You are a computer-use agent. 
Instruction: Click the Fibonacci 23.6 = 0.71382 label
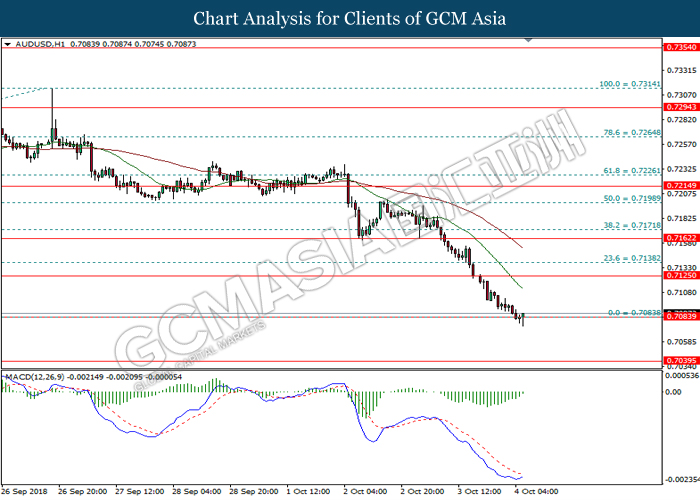pos(632,258)
